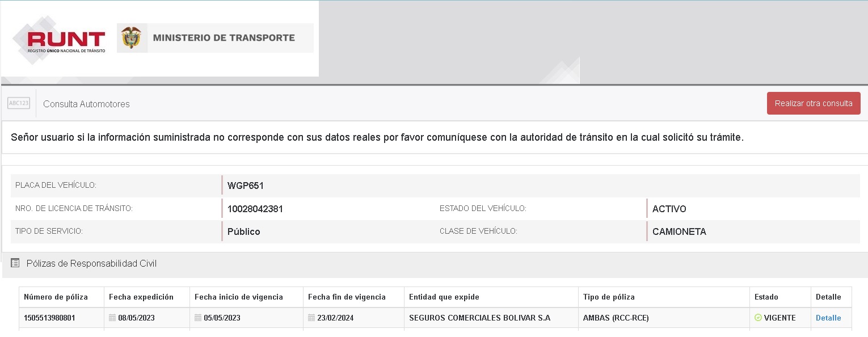Click the calendar icon next to 05/05/2023
The width and height of the screenshot is (868, 337).
pyautogui.click(x=198, y=318)
